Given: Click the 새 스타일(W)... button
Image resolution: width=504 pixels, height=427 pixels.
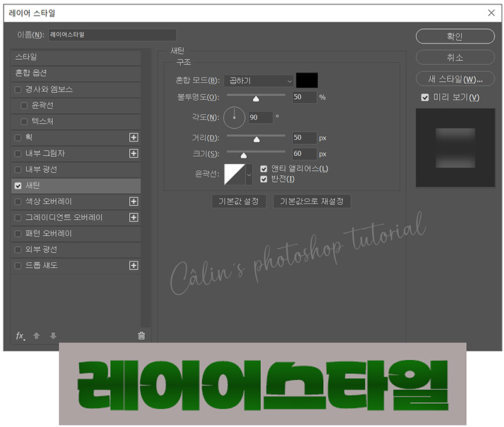Looking at the screenshot, I should [455, 79].
